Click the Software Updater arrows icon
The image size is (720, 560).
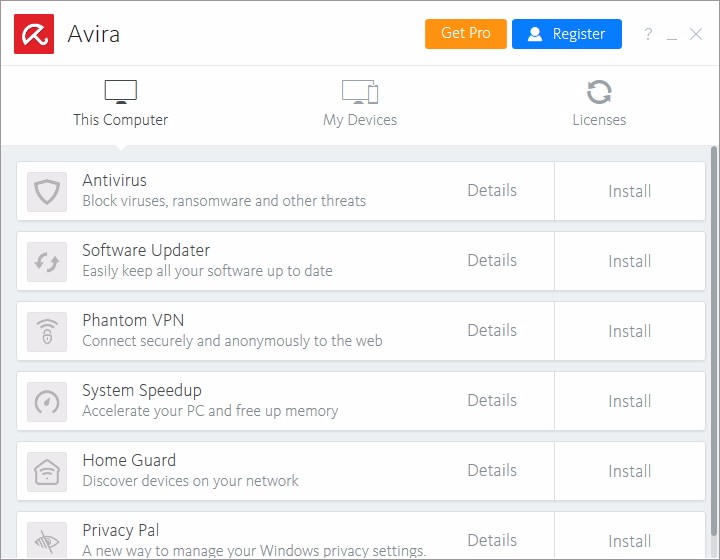(x=47, y=261)
